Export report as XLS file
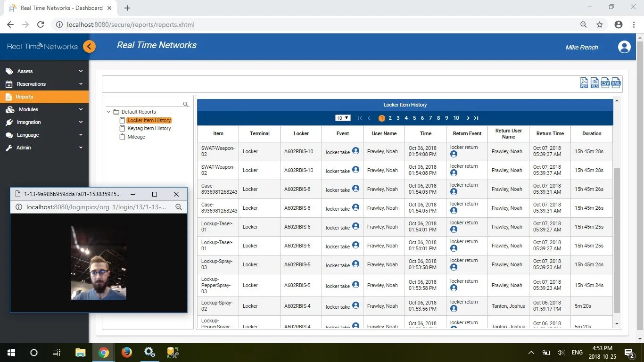The height and width of the screenshot is (362, 644). [595, 83]
